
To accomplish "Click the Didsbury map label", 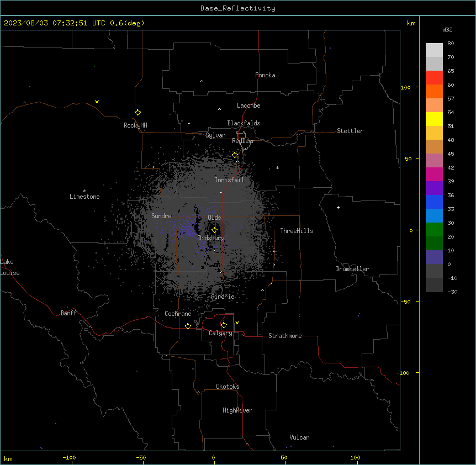I will 211,238.
